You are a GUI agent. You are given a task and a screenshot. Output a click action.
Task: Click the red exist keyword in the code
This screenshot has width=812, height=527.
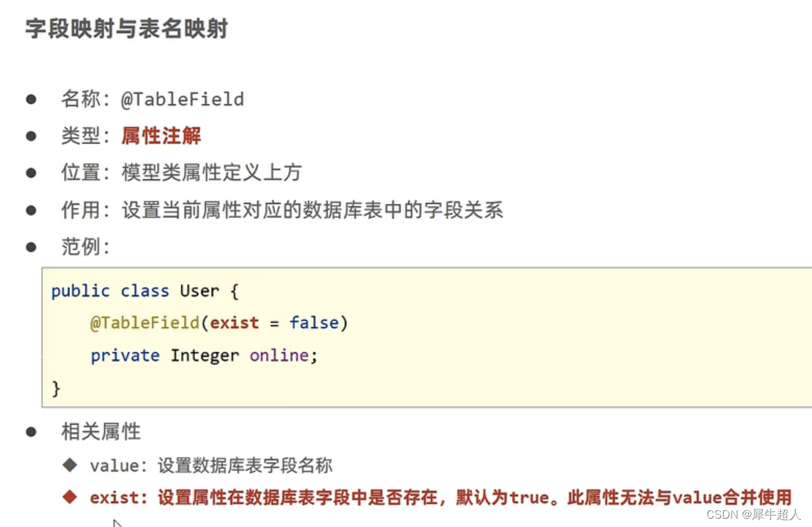pyautogui.click(x=235, y=323)
